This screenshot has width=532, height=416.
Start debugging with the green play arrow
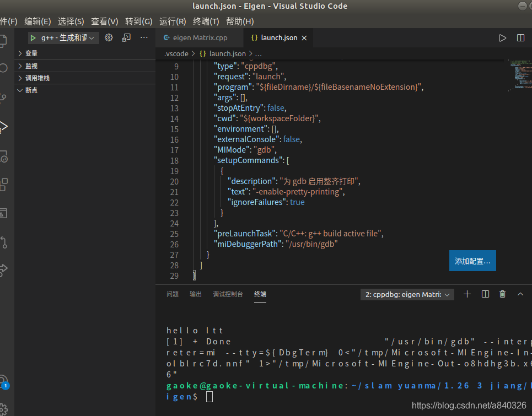click(33, 38)
